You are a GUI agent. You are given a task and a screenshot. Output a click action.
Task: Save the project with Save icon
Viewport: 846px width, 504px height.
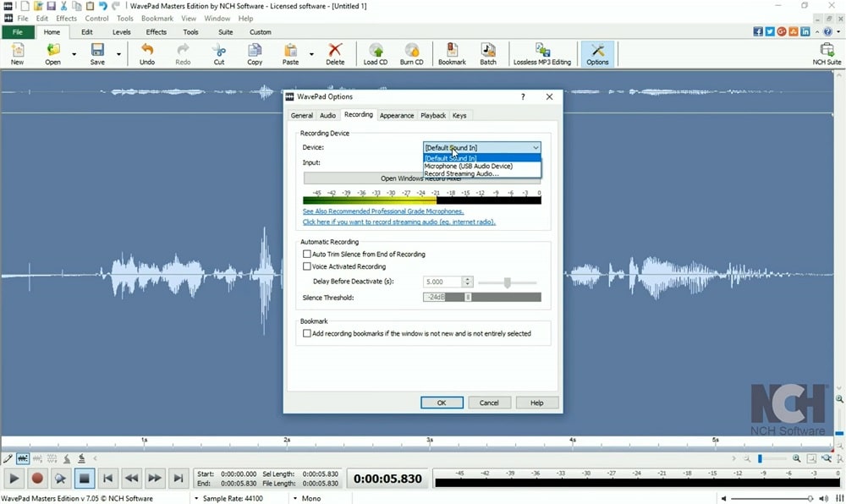[97, 54]
